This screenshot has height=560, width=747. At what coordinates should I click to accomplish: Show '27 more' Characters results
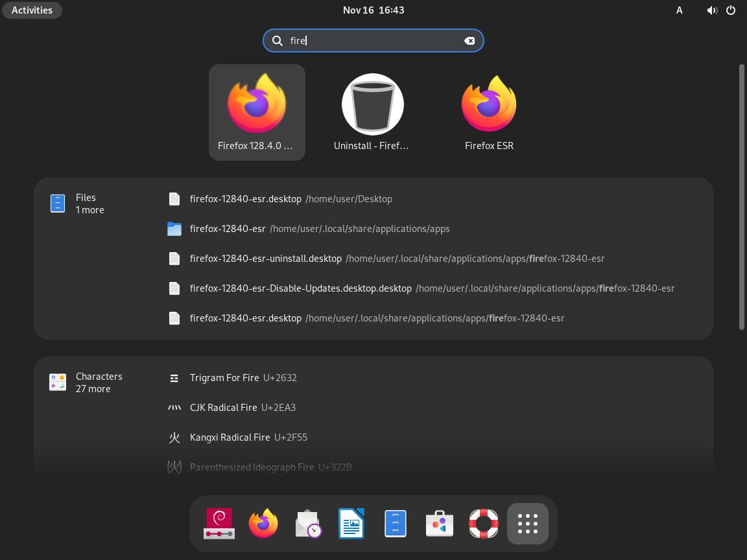[93, 389]
